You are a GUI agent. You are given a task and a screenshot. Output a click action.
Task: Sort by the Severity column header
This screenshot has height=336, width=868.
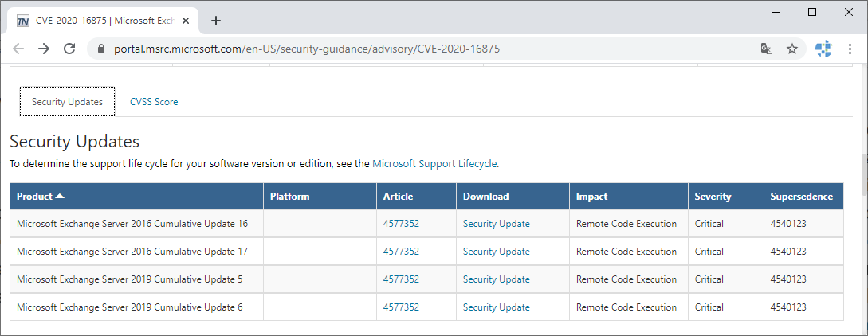coord(726,196)
